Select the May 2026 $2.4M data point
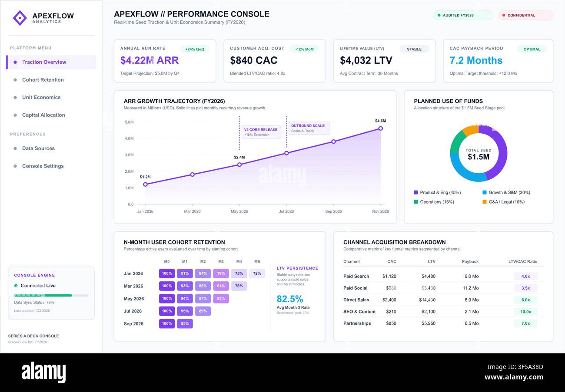Screen dimensions: 565x392 pyautogui.click(x=239, y=165)
